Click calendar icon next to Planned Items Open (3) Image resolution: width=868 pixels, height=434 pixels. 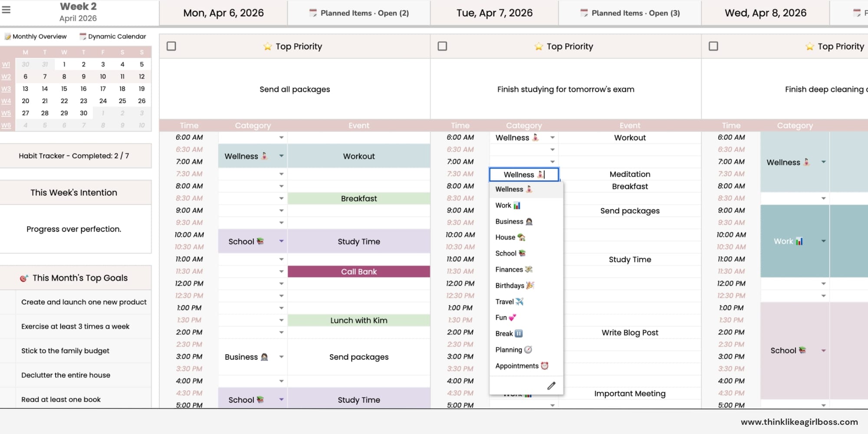(584, 13)
